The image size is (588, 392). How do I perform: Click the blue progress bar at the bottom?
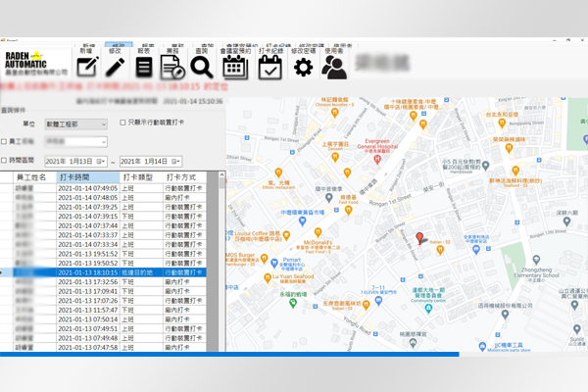(229, 354)
